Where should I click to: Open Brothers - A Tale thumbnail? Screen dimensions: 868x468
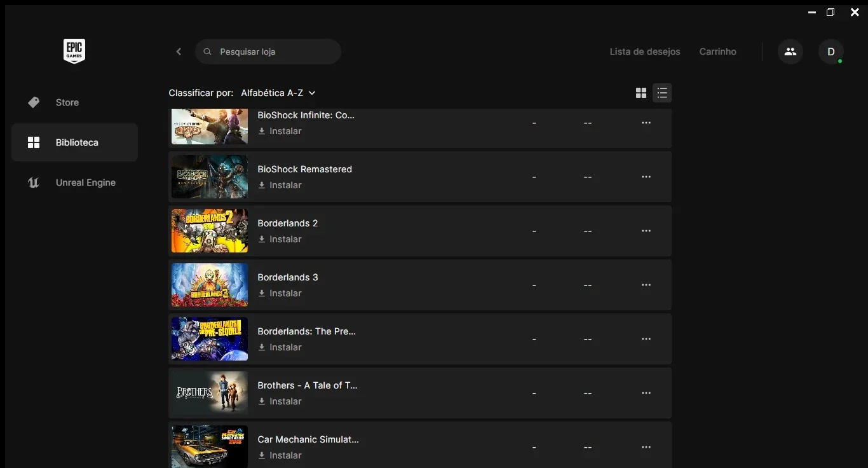[x=210, y=393]
